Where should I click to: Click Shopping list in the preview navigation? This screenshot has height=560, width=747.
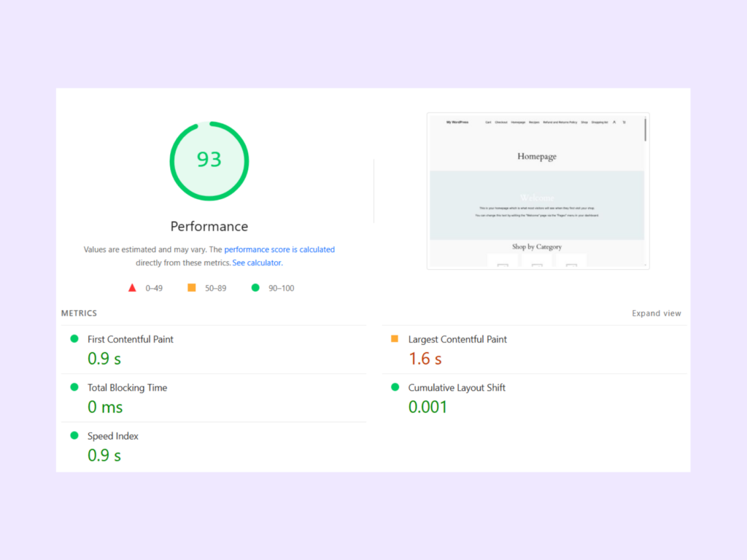coord(600,122)
